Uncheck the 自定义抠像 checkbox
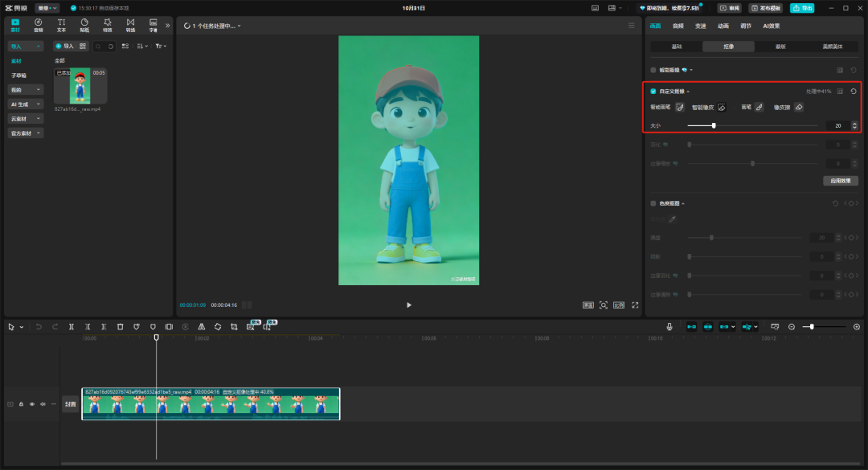The width and height of the screenshot is (868, 470). point(653,92)
